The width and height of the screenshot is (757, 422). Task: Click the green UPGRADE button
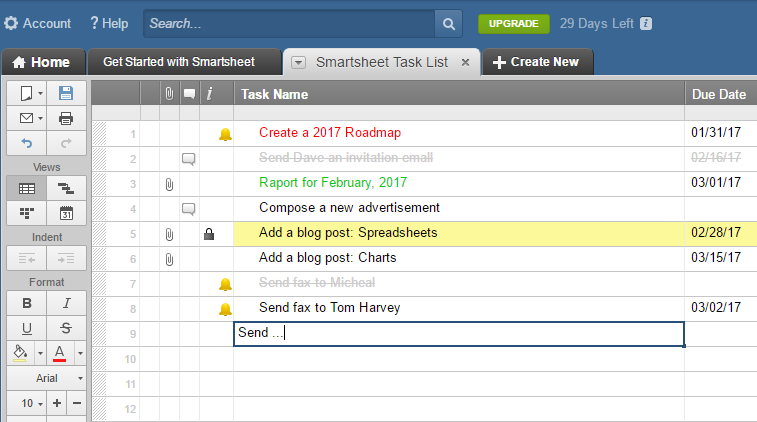pyautogui.click(x=514, y=24)
